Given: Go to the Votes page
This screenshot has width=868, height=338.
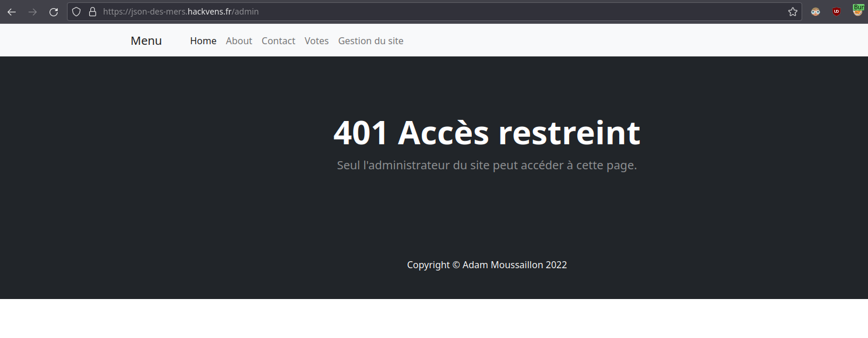Looking at the screenshot, I should pos(316,41).
